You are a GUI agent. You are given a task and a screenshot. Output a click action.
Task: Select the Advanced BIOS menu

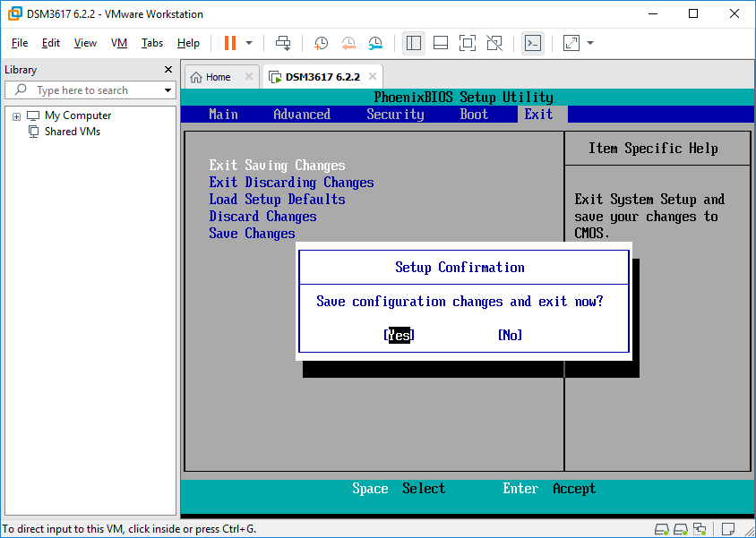302,115
